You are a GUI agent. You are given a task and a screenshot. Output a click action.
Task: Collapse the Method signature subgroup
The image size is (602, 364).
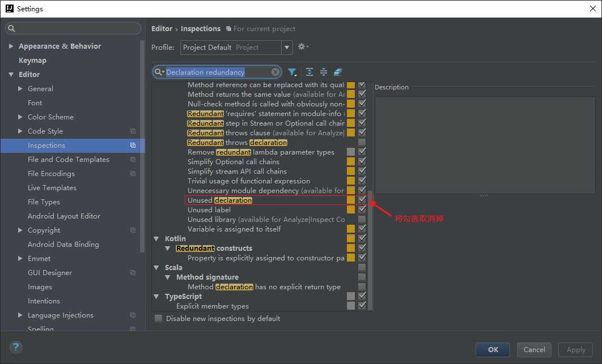tap(168, 277)
